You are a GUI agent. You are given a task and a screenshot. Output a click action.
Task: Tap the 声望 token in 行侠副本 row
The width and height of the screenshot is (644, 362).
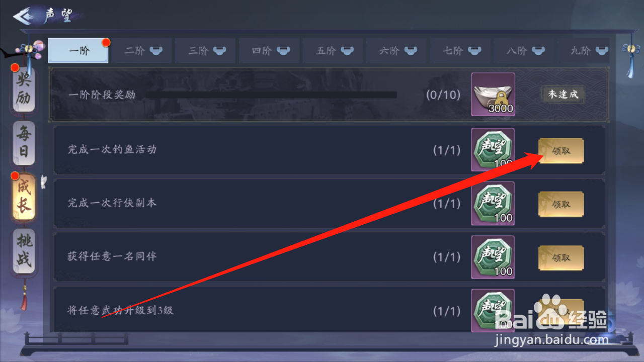click(493, 203)
